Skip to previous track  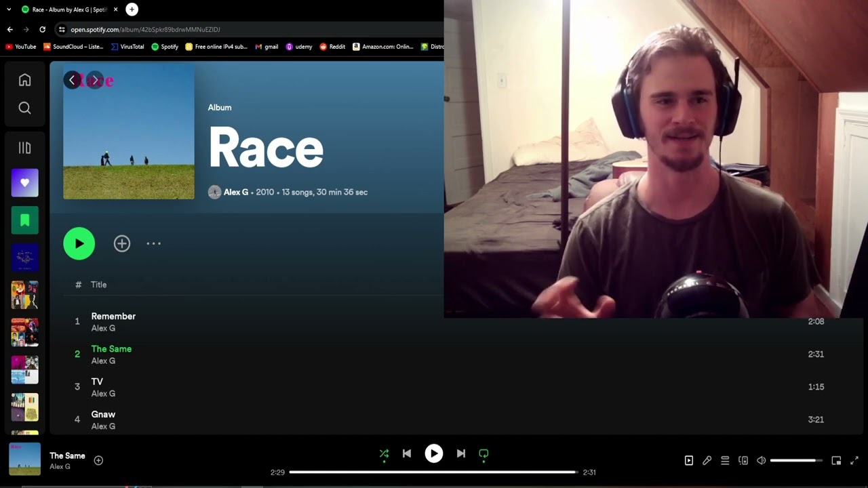click(x=407, y=453)
